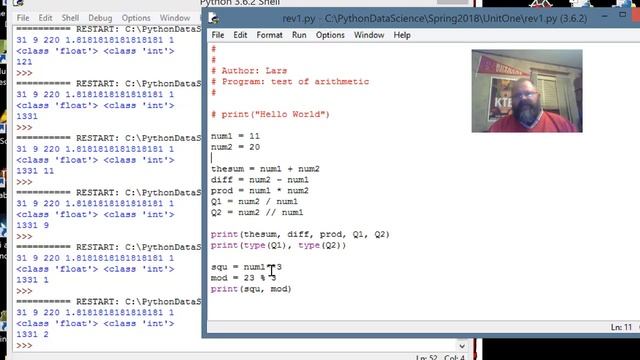Open the Debug menu in Python Shell
Viewport: 640px width, 360px height.
point(100,18)
